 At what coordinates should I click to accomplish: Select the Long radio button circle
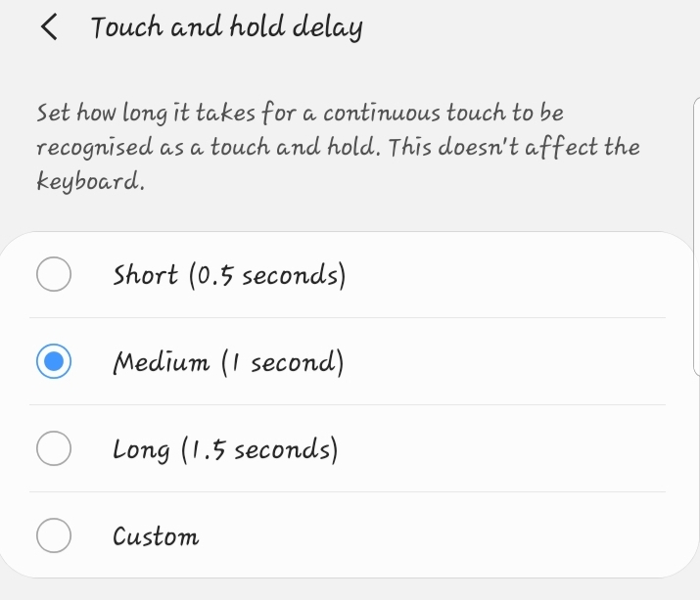tap(54, 448)
